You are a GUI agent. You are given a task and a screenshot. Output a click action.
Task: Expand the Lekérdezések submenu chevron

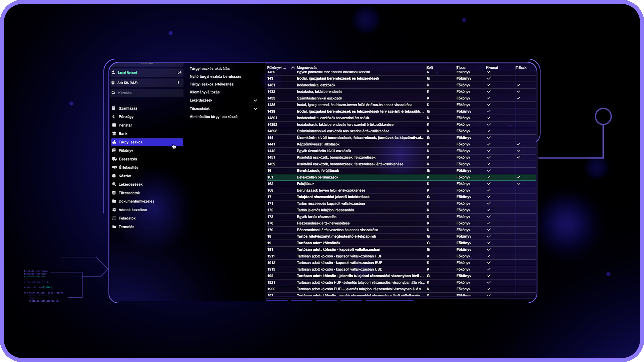(255, 100)
